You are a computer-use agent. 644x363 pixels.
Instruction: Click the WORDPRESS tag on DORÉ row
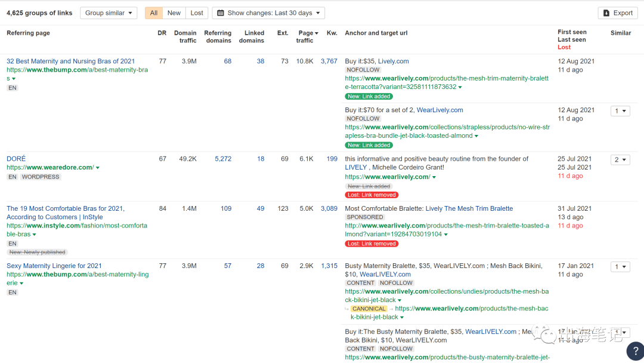click(x=41, y=177)
